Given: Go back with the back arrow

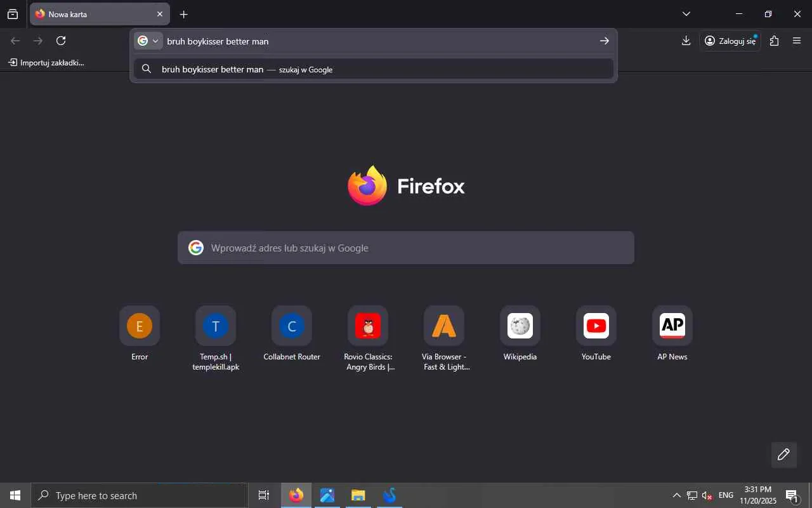Looking at the screenshot, I should [15, 41].
